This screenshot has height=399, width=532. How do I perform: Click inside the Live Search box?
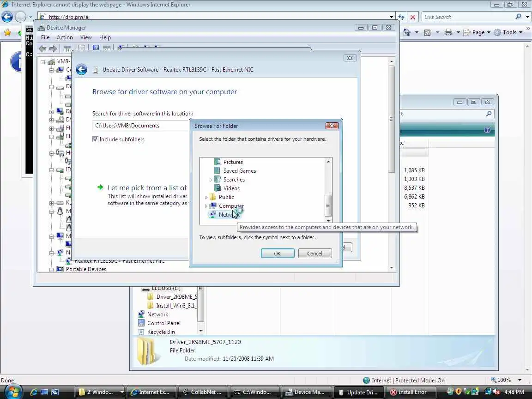pos(467,17)
